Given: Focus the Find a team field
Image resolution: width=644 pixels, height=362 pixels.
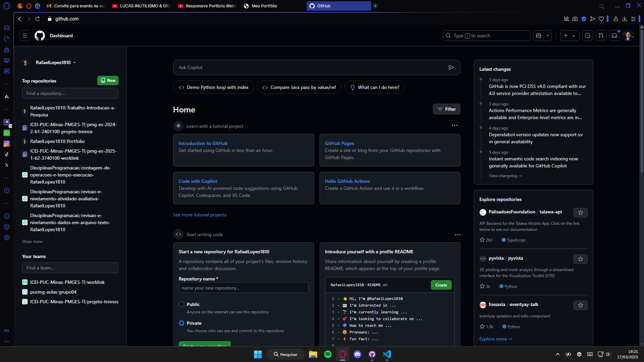Looking at the screenshot, I should [x=70, y=268].
